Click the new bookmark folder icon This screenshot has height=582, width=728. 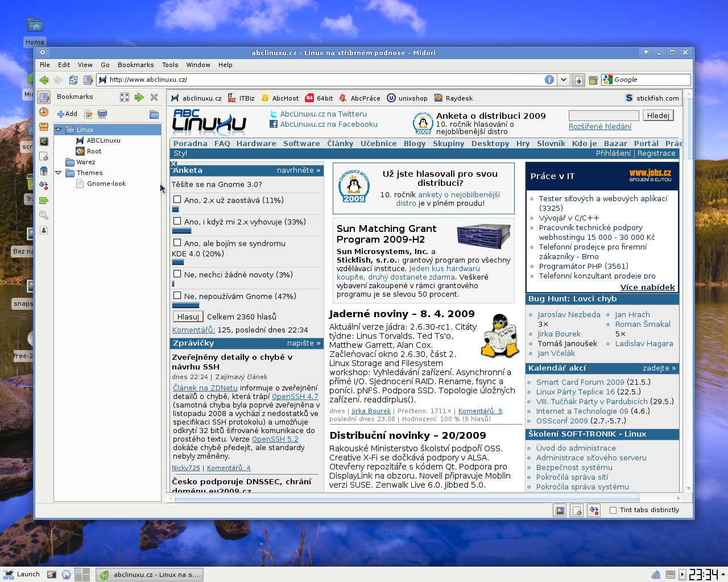154,114
